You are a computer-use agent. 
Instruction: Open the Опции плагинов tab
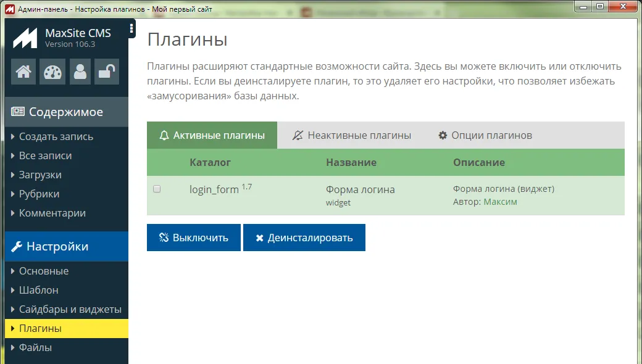tap(485, 135)
